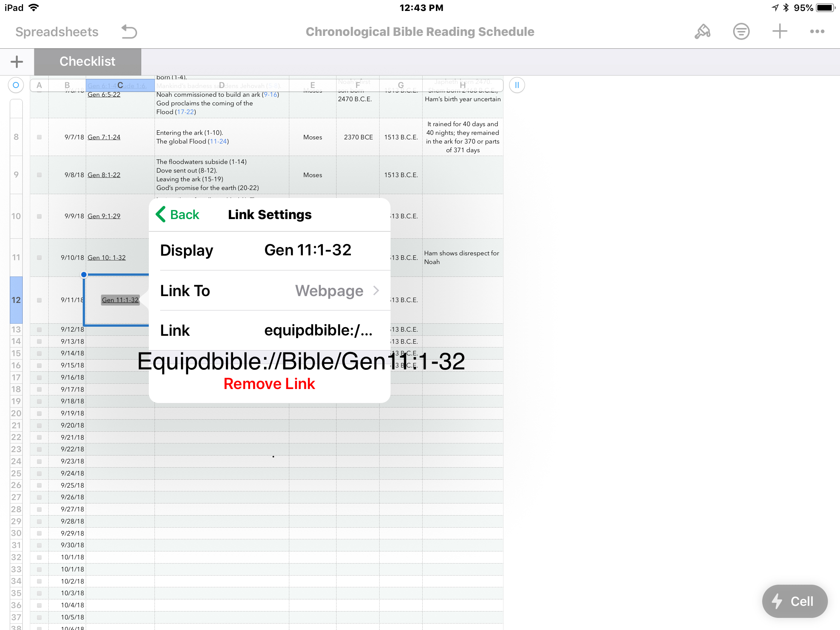Open the filter and organize icon
The image size is (840, 630).
741,31
